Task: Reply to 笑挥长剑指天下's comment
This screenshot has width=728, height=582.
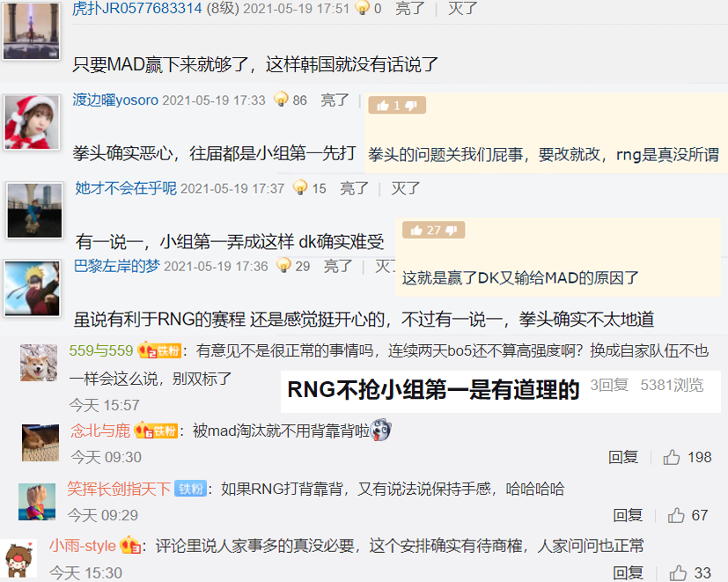Action: tap(628, 515)
